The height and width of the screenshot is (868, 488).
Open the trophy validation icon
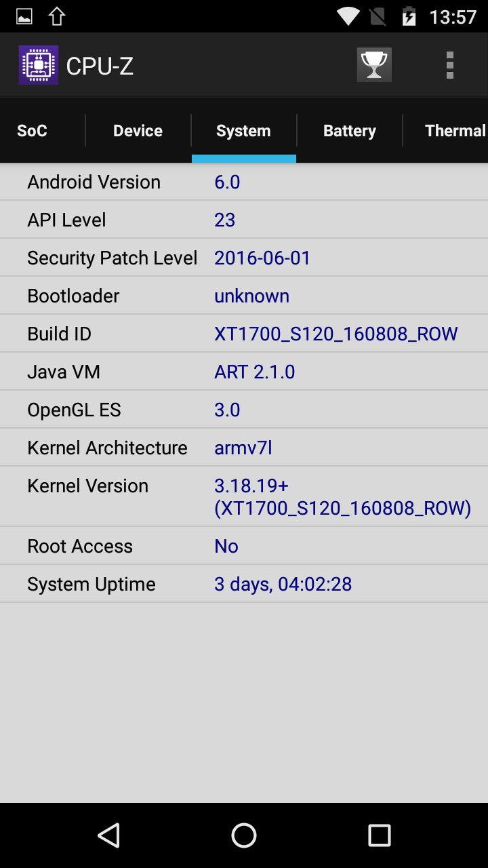tap(374, 65)
